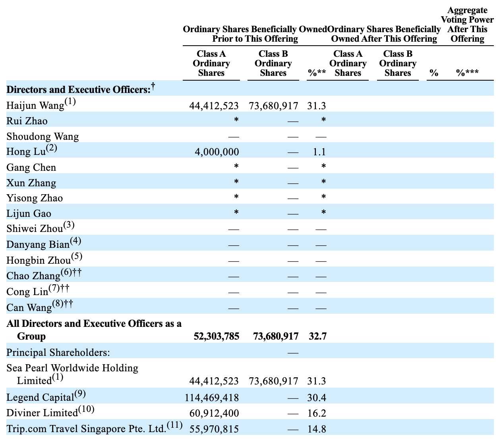Viewport: 503px width, 448px height.
Task: Click the Danyang Bian name
Action: click(x=38, y=244)
